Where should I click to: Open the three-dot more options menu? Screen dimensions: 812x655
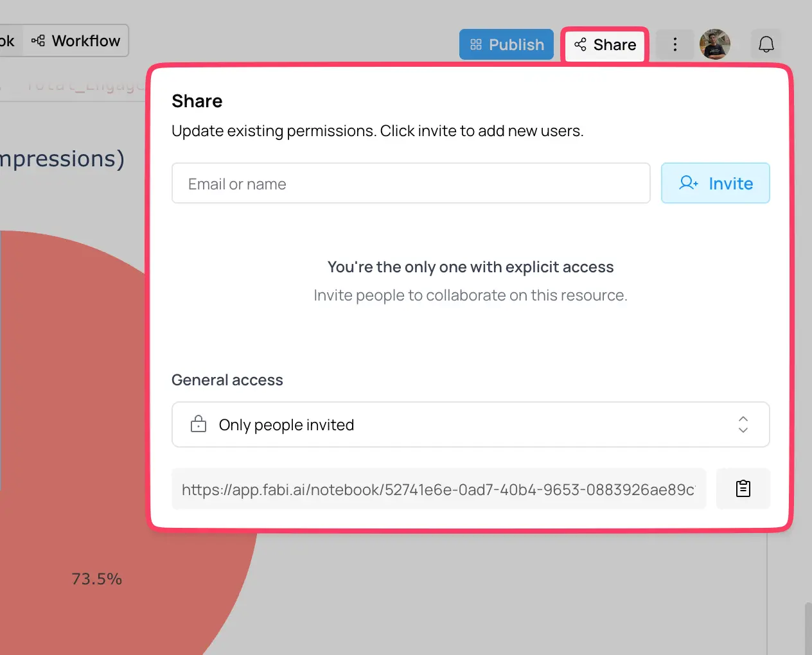tap(675, 44)
